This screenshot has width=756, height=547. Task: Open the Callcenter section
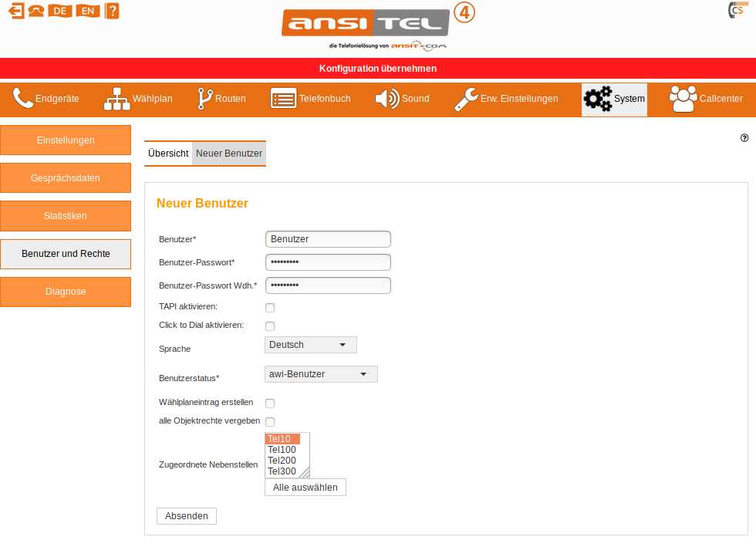tap(706, 99)
